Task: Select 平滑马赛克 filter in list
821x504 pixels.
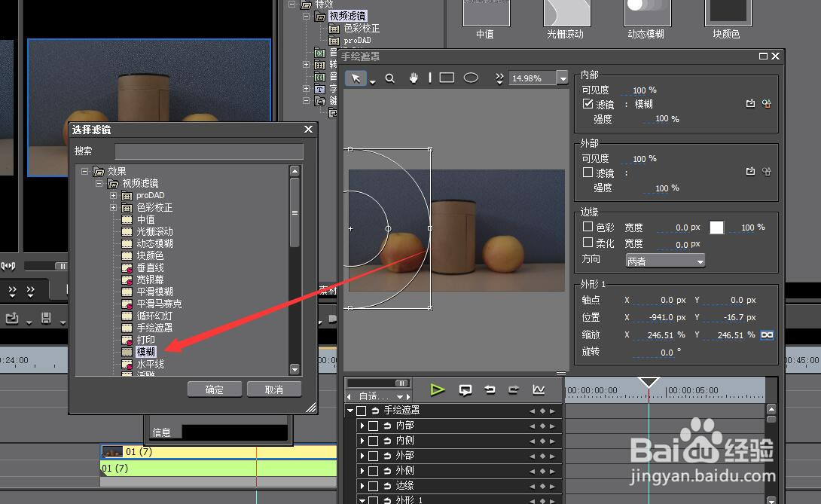Action: coord(159,304)
